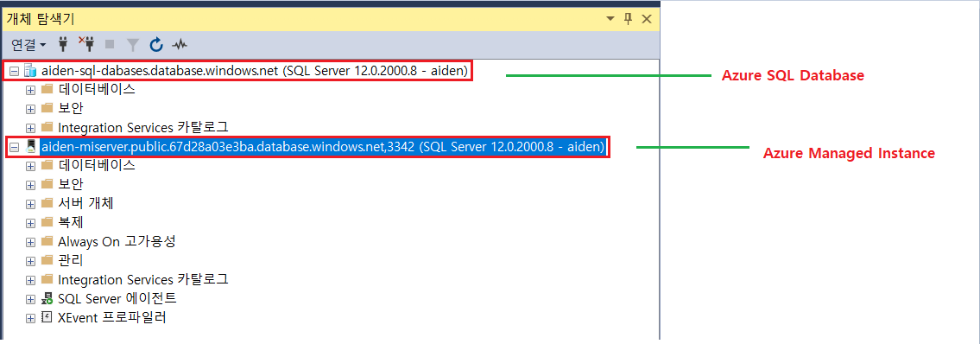Click the Always On 고가용성 folder icon
Screen dimensions: 980x344
[47, 241]
